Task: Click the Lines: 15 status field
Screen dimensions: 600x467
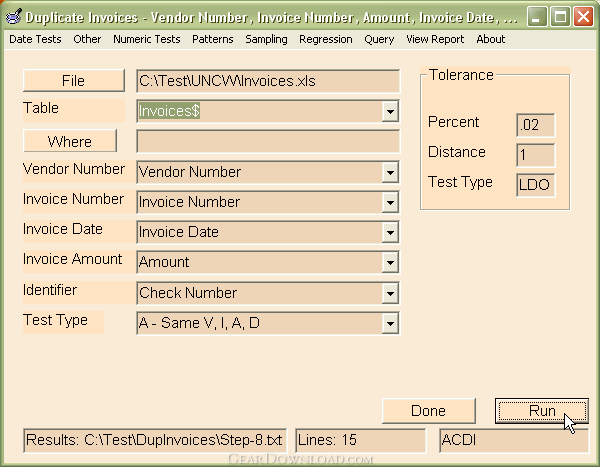Action: (x=360, y=440)
